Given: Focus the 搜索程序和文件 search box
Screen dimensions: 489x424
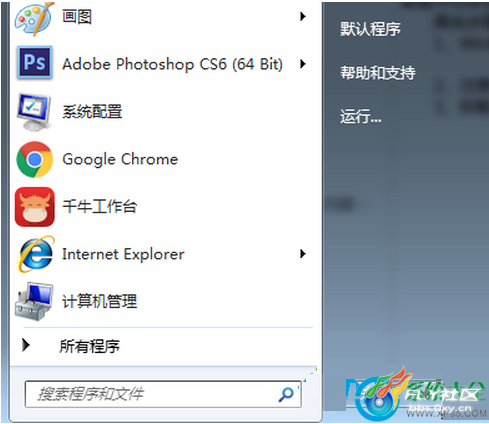Looking at the screenshot, I should (x=163, y=394).
